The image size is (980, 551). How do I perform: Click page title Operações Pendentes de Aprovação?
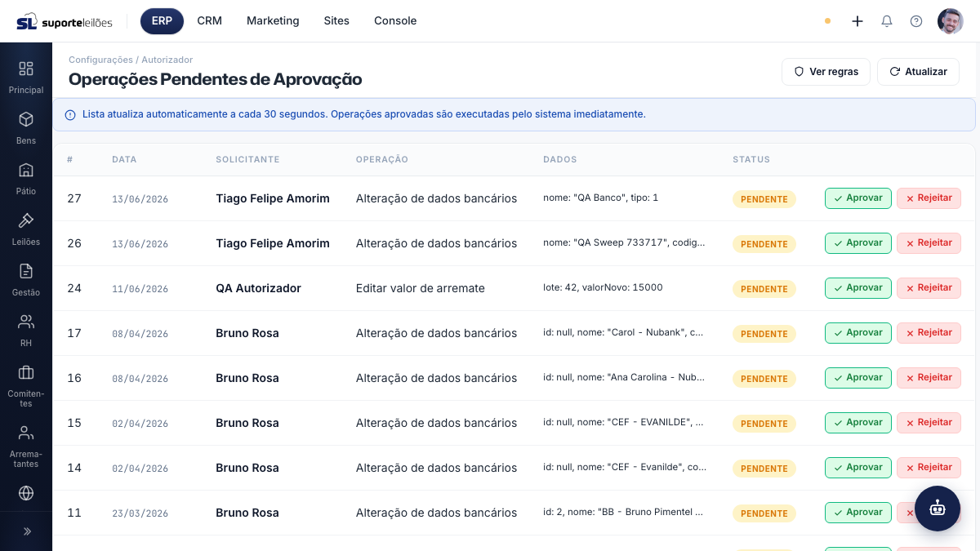[216, 79]
